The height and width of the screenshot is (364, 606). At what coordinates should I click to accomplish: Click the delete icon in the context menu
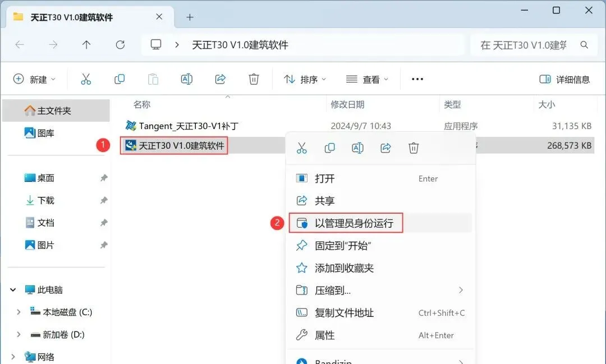(414, 148)
